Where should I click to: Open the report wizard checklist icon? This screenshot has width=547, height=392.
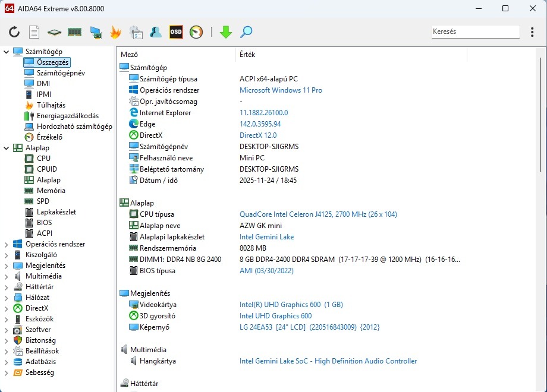tap(136, 32)
